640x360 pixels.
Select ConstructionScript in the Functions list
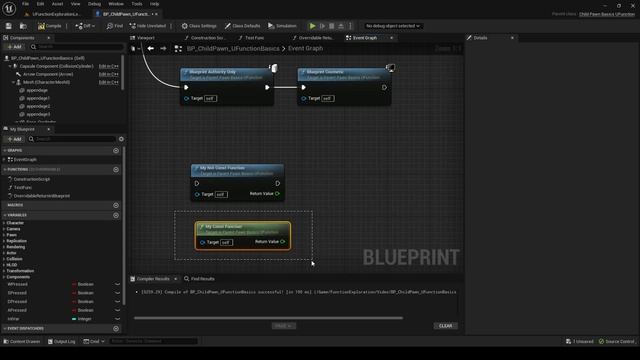[x=31, y=179]
